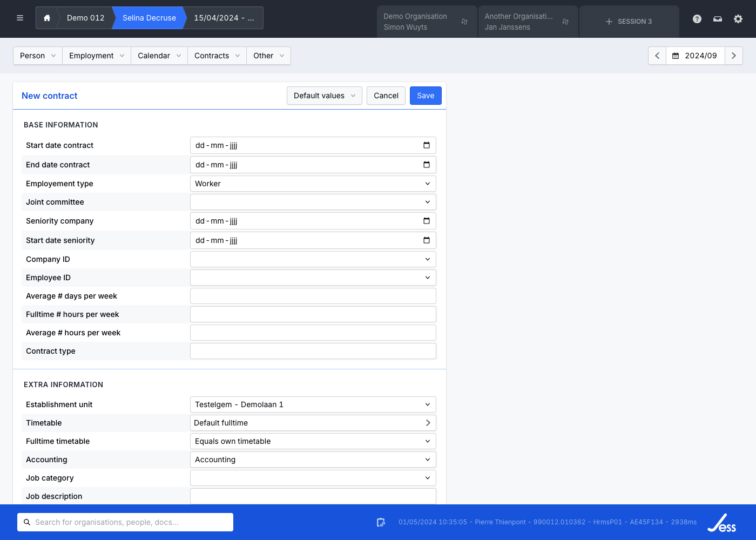Screen dimensions: 756x540
Task: Go to previous period arrow
Action: (x=657, y=56)
